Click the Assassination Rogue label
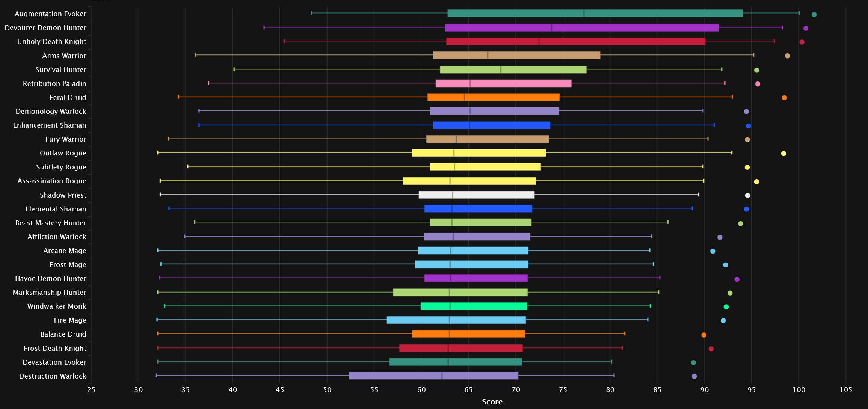This screenshot has height=409, width=868. (52, 181)
